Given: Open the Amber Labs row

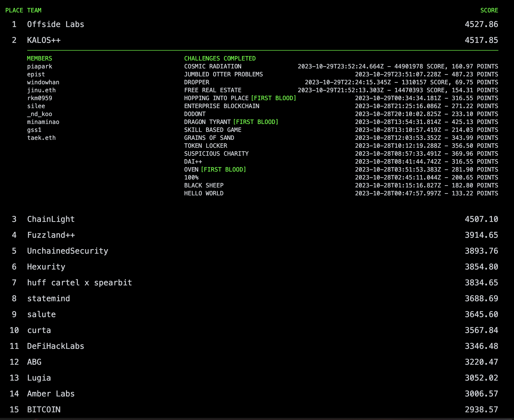Looking at the screenshot, I should coord(51,394).
